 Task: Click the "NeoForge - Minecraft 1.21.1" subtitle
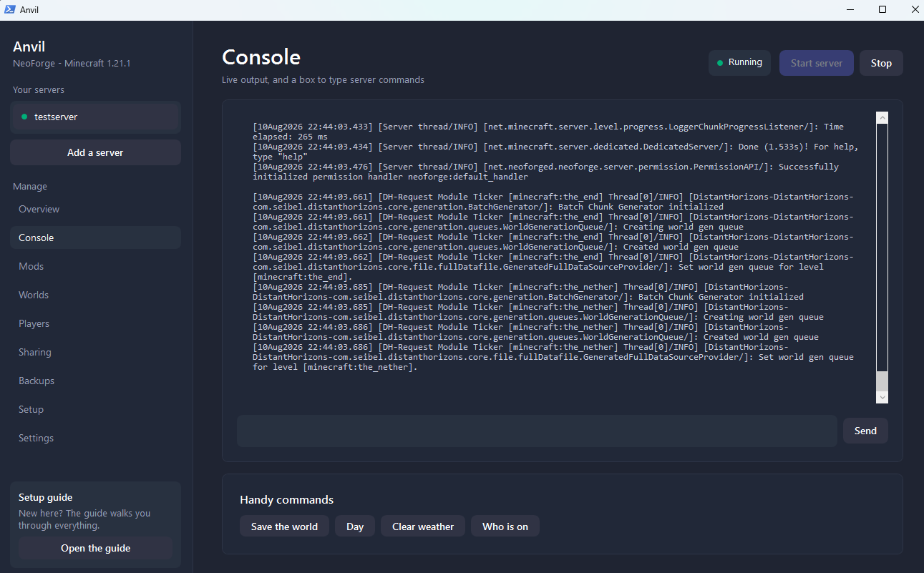[72, 63]
